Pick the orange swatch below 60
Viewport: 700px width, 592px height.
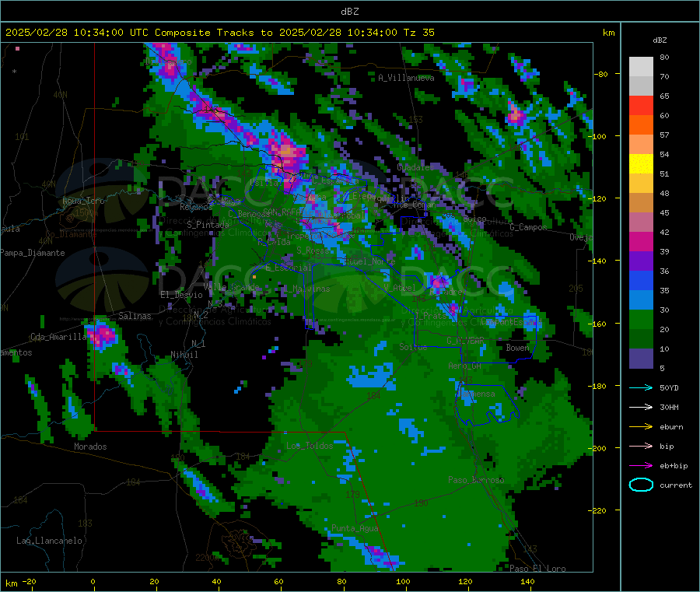pyautogui.click(x=641, y=125)
